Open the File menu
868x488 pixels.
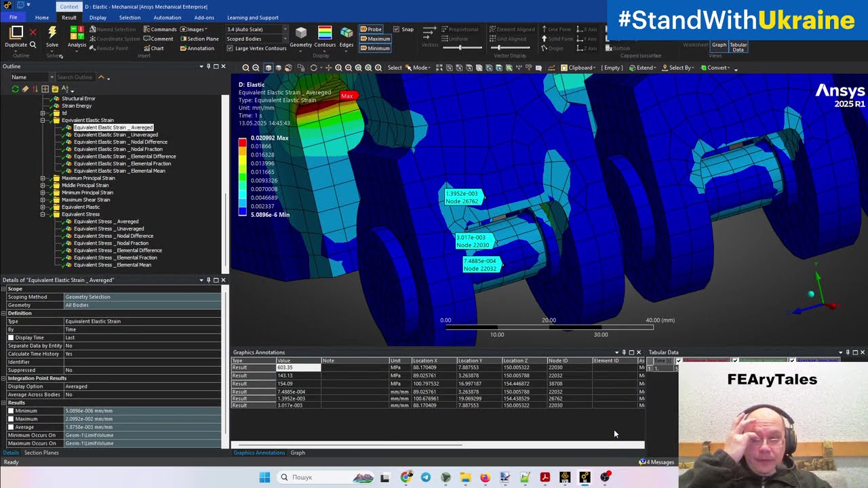13,18
